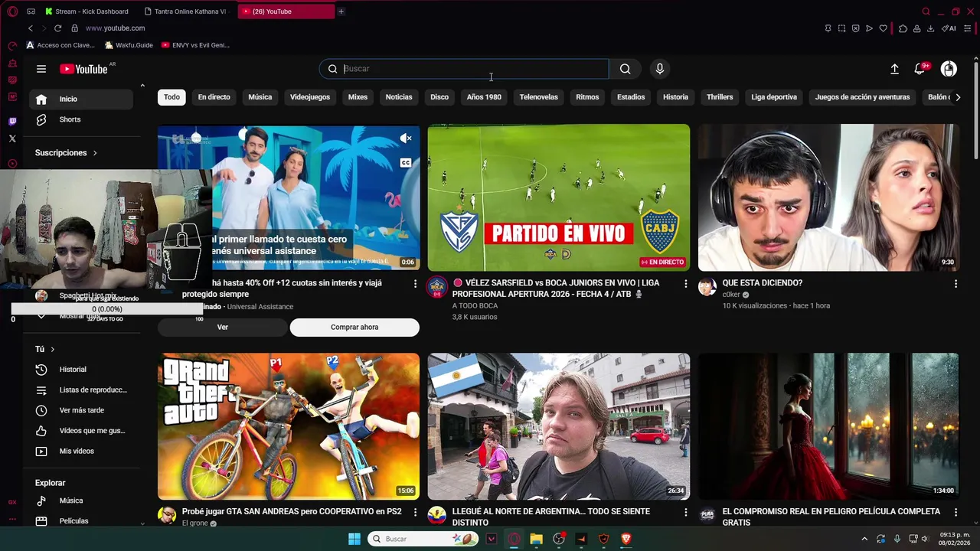This screenshot has width=980, height=551.
Task: Open Opera pinboard pin icon
Action: click(828, 28)
